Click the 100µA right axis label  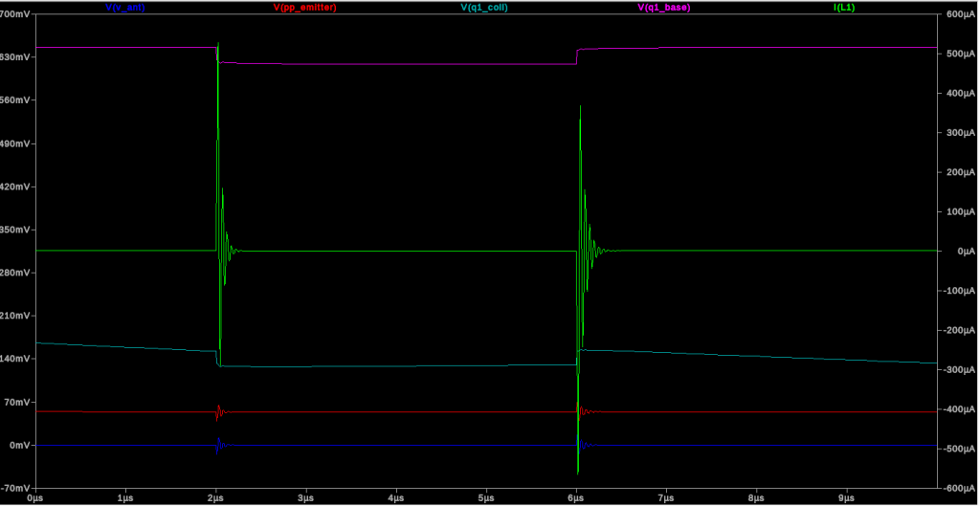pos(960,211)
